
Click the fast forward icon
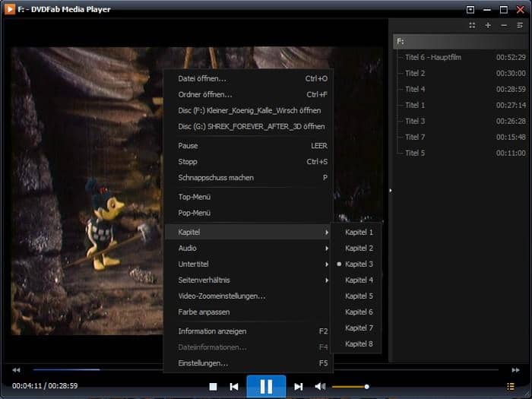[x=515, y=370]
